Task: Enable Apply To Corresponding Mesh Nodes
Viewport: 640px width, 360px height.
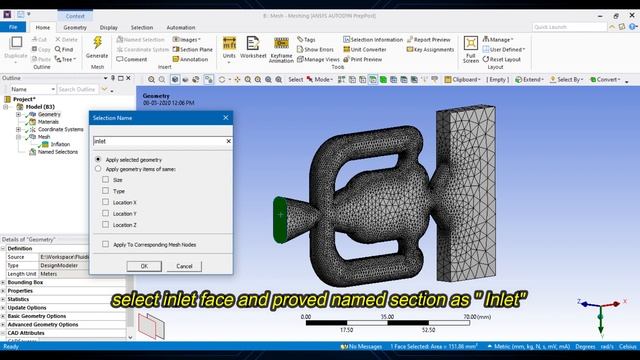Action: click(105, 244)
